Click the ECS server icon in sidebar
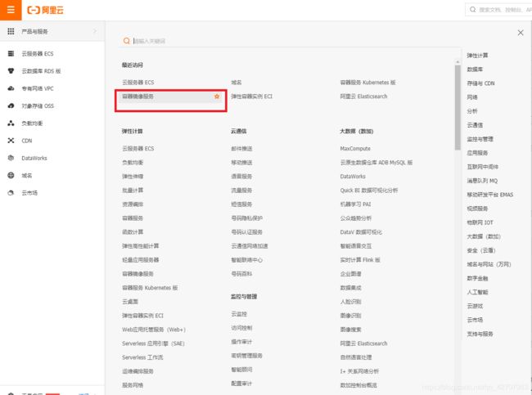This screenshot has height=395, width=532. [x=11, y=54]
